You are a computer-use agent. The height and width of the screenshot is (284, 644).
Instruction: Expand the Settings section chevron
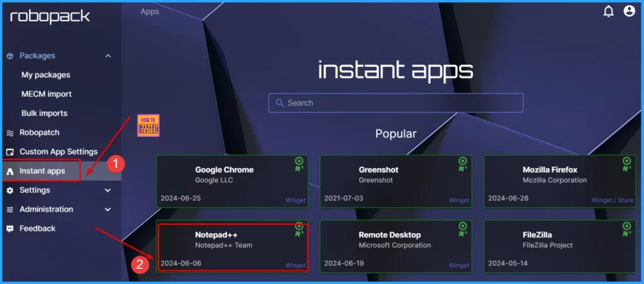(108, 190)
